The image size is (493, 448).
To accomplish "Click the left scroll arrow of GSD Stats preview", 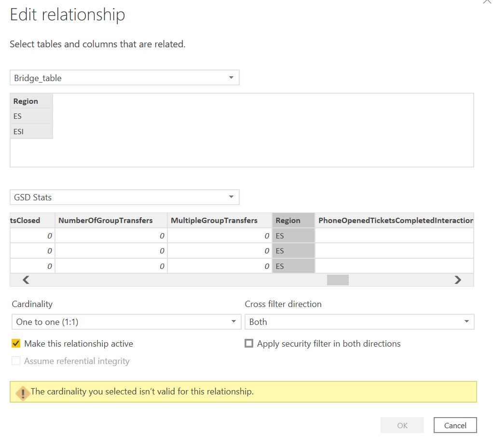I will click(26, 280).
